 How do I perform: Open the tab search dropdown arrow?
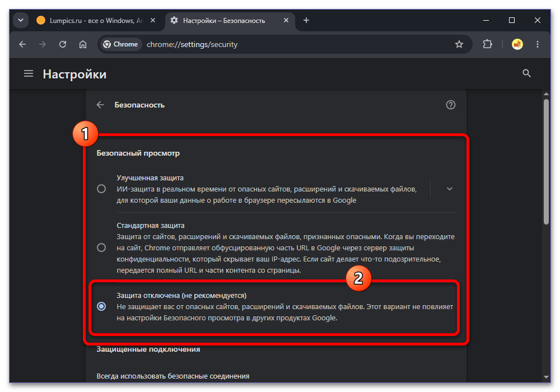click(21, 20)
